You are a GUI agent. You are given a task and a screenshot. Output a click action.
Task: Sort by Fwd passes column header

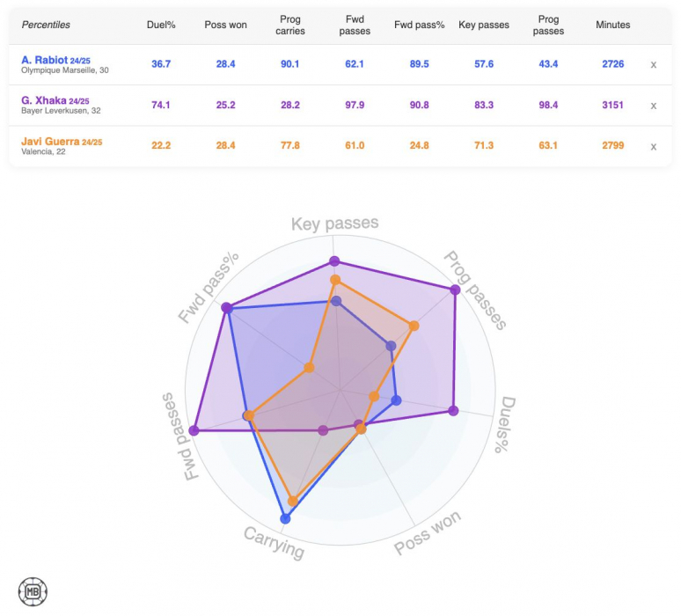(x=355, y=25)
